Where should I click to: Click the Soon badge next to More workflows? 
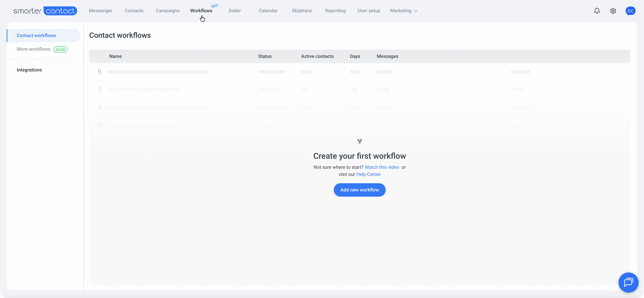60,49
